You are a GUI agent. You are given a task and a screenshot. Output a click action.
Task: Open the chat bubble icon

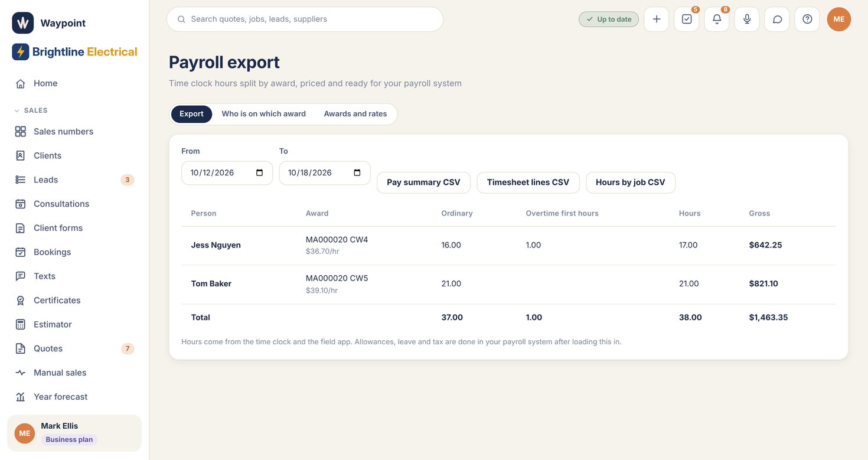[x=777, y=19]
